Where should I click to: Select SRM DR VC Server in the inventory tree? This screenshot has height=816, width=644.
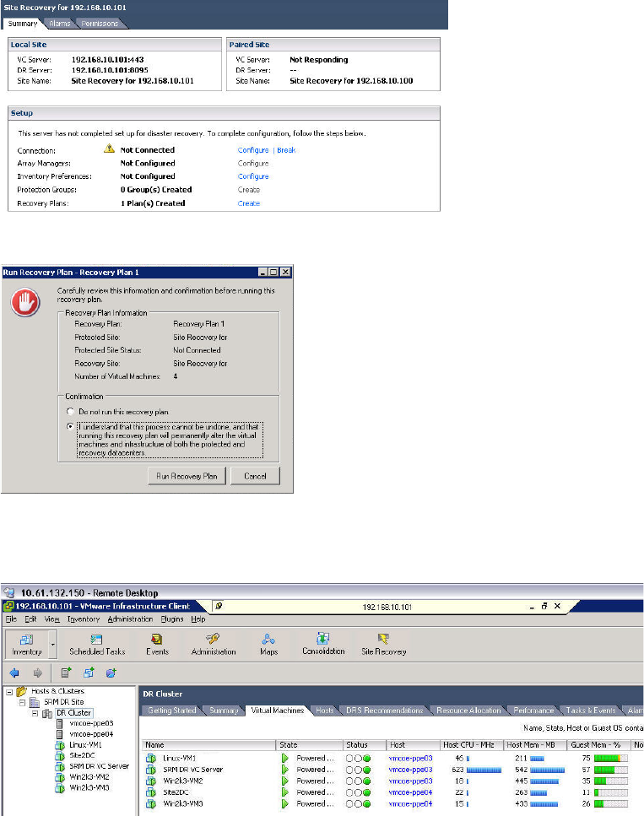click(99, 766)
